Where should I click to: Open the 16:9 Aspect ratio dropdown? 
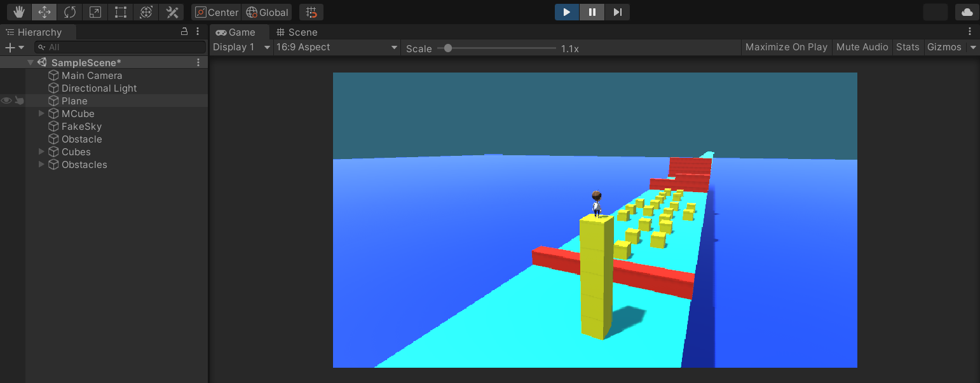pyautogui.click(x=337, y=47)
